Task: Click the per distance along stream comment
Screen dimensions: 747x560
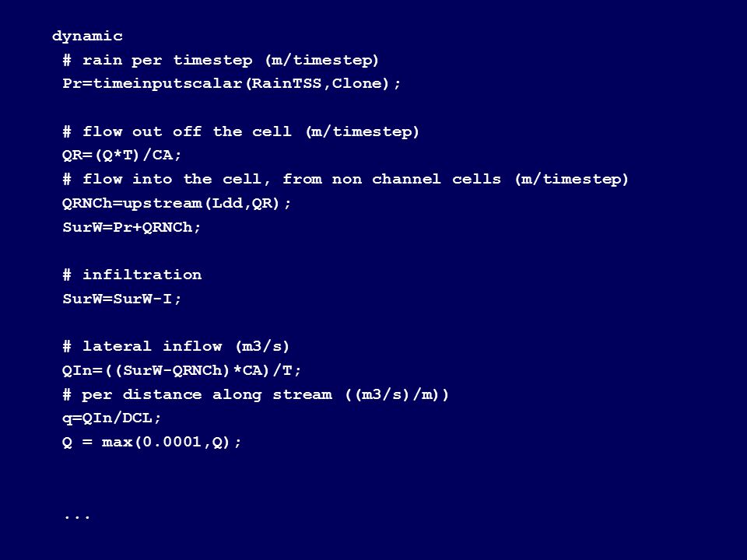Action: pyautogui.click(x=256, y=395)
